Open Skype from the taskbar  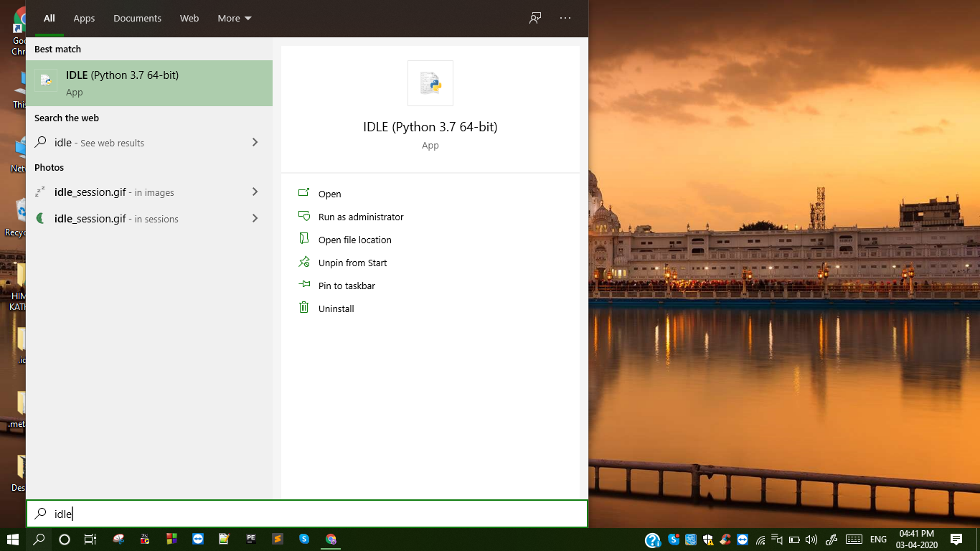coord(304,539)
